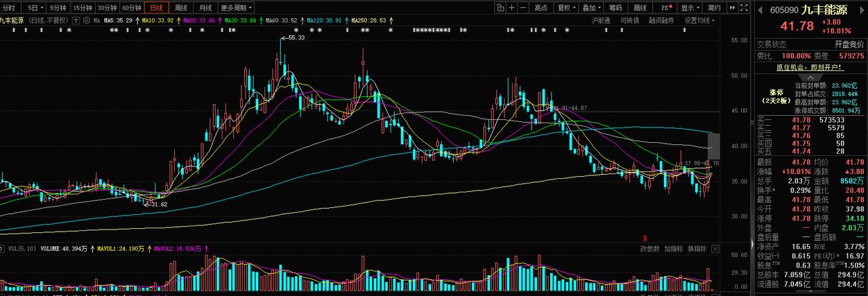Open the 5日 period dropdown
Screen dimensions: 868x296
click(x=33, y=7)
